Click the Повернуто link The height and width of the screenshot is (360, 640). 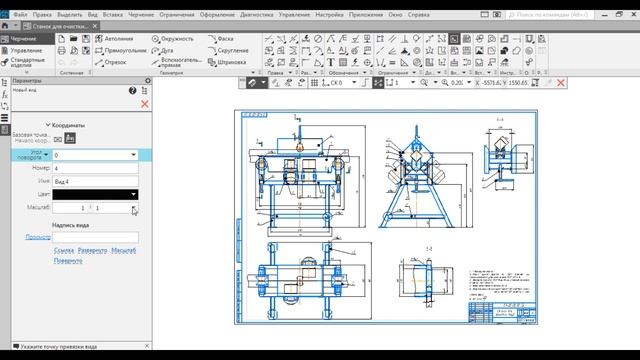tap(68, 261)
